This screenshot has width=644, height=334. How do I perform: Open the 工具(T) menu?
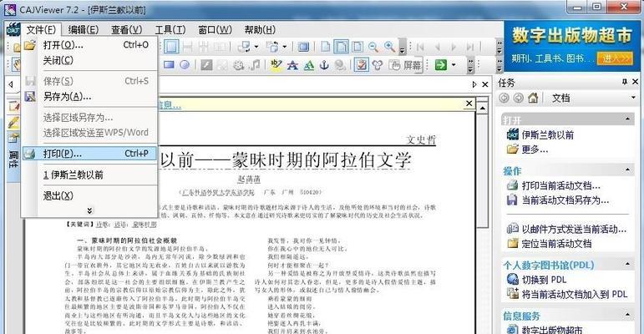[x=170, y=29]
